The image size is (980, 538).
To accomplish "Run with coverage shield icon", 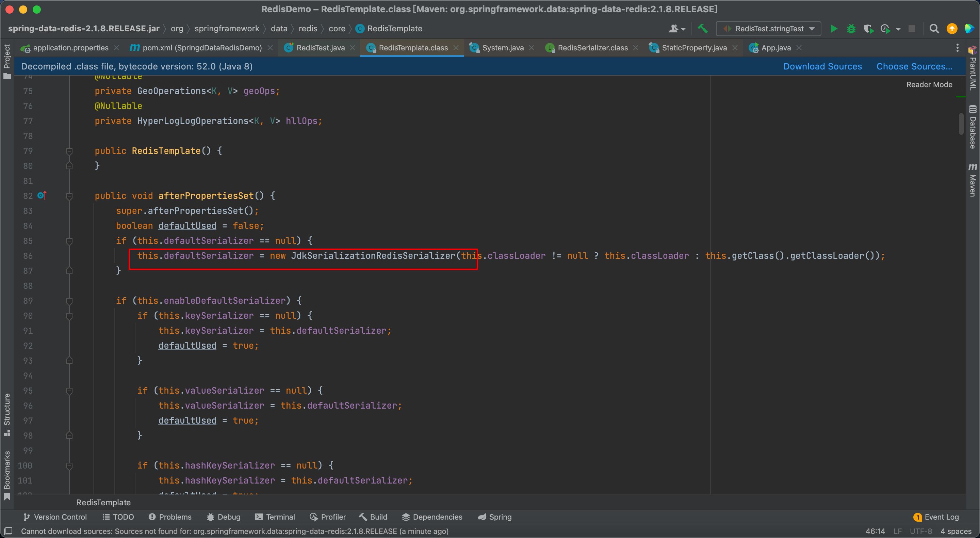I will (x=868, y=29).
